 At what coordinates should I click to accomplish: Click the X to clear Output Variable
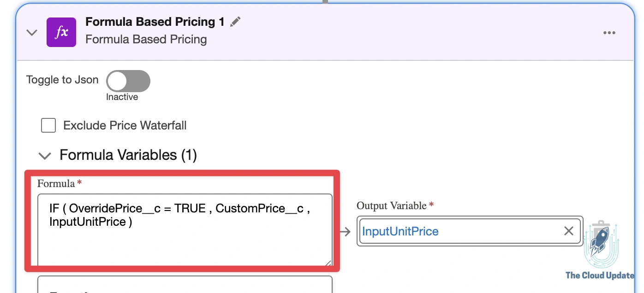pyautogui.click(x=568, y=231)
